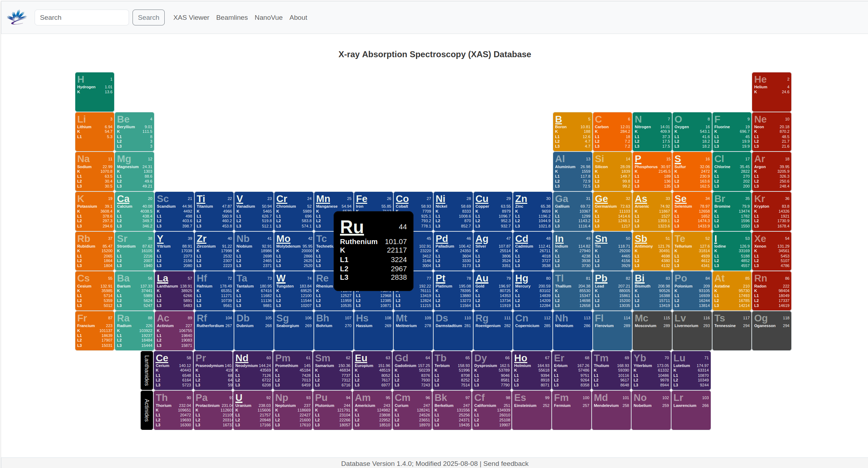Select the Oganesson (Og) element tile
The height and width of the screenshot is (468, 868).
tap(771, 331)
